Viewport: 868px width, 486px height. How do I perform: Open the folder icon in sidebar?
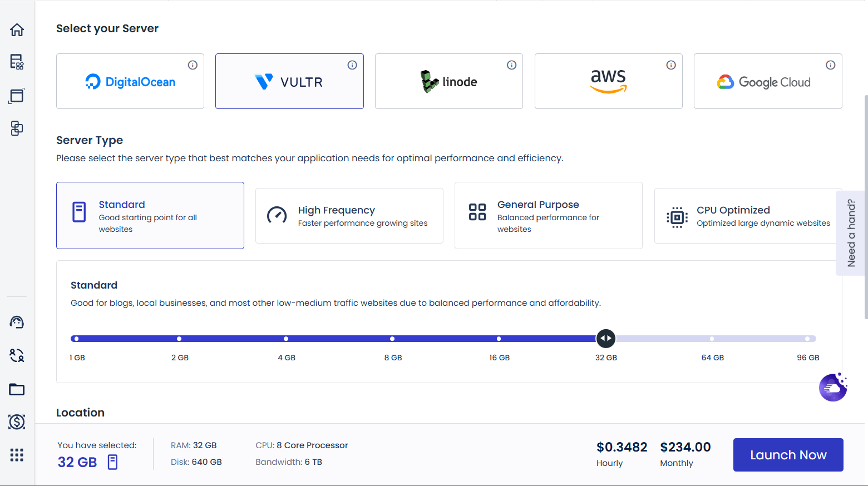[x=17, y=389]
